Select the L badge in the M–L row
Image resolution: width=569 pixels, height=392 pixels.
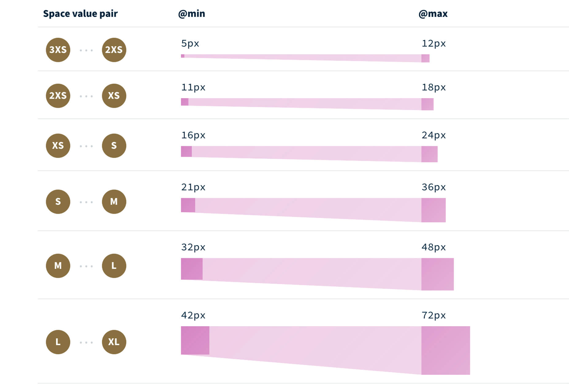click(x=114, y=266)
